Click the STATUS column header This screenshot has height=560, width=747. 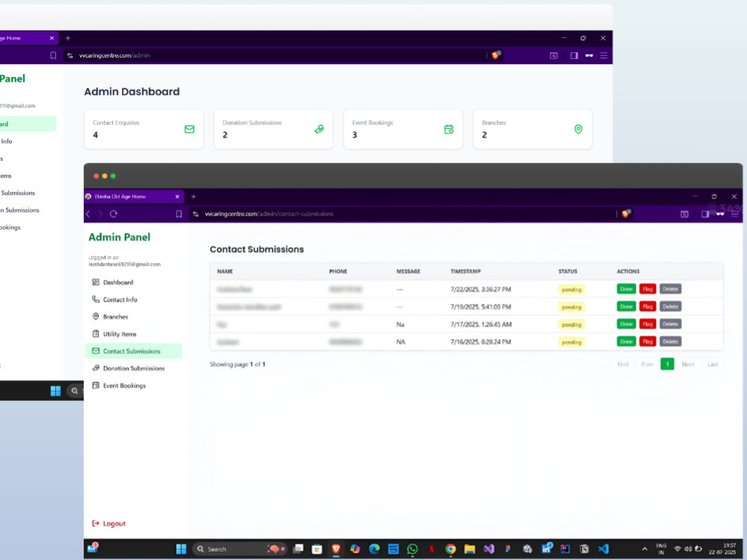(568, 272)
